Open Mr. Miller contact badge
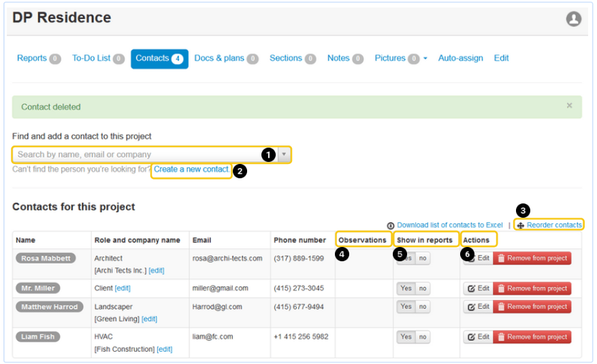The width and height of the screenshot is (597, 364). pos(37,288)
